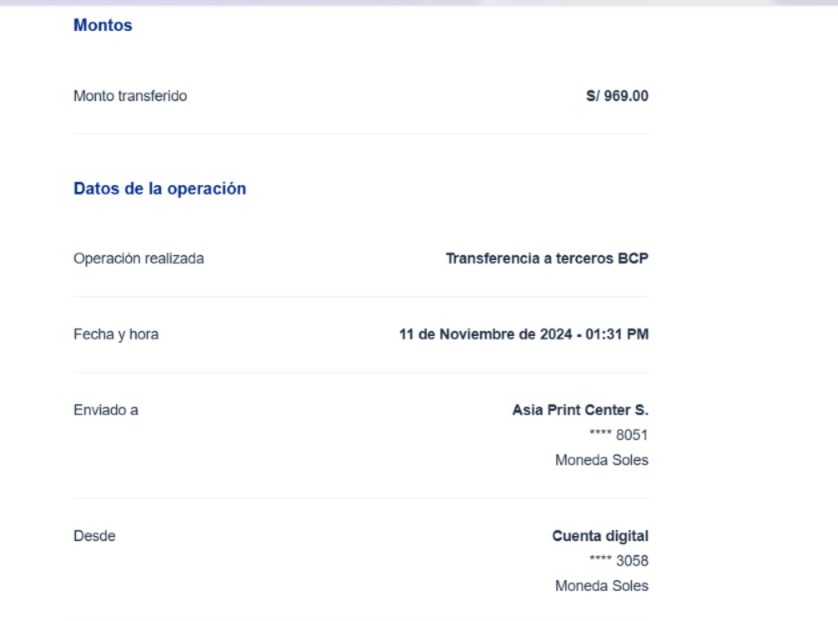Select the Transferencia a terceros BCP text

pos(547,259)
